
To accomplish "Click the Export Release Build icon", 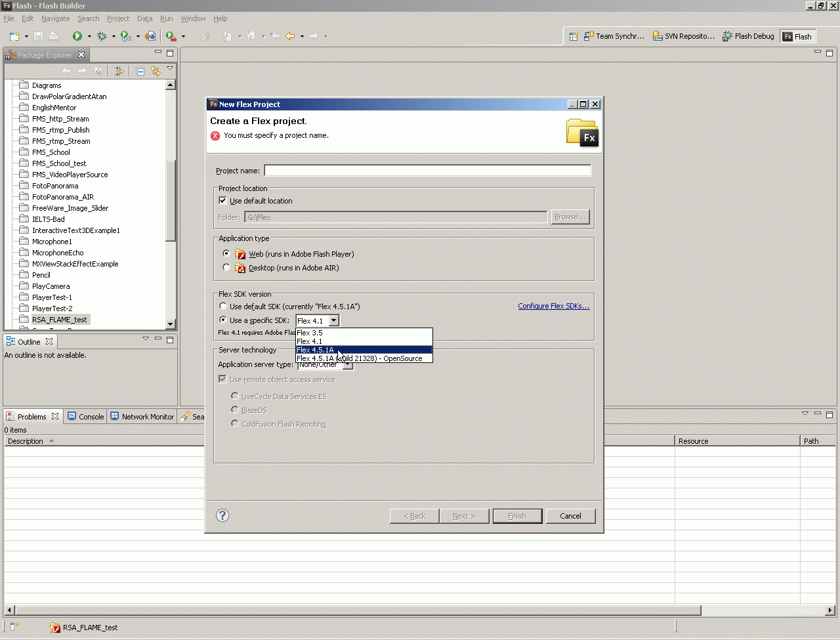I will [150, 36].
